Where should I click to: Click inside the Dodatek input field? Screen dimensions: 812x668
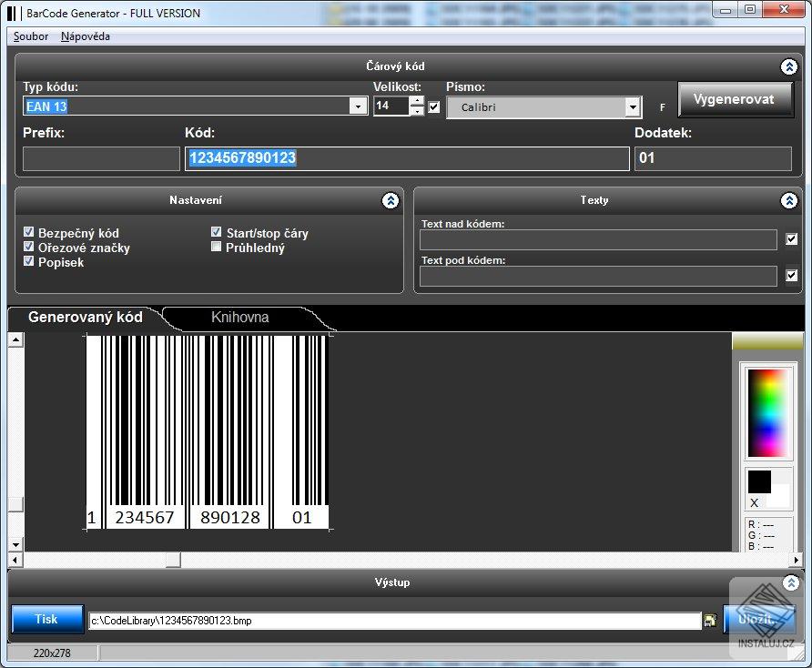click(x=713, y=158)
